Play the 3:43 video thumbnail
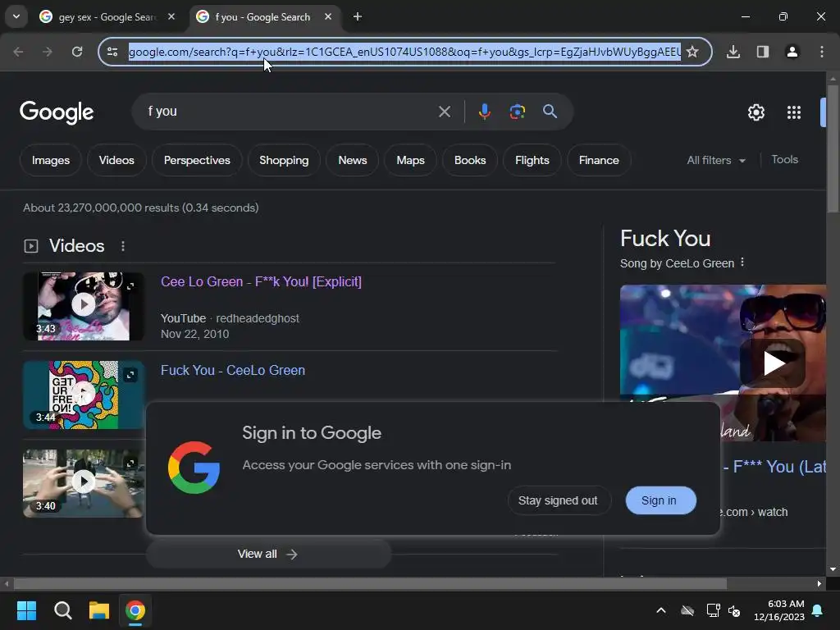Screen dimensions: 840x630 tap(84, 305)
